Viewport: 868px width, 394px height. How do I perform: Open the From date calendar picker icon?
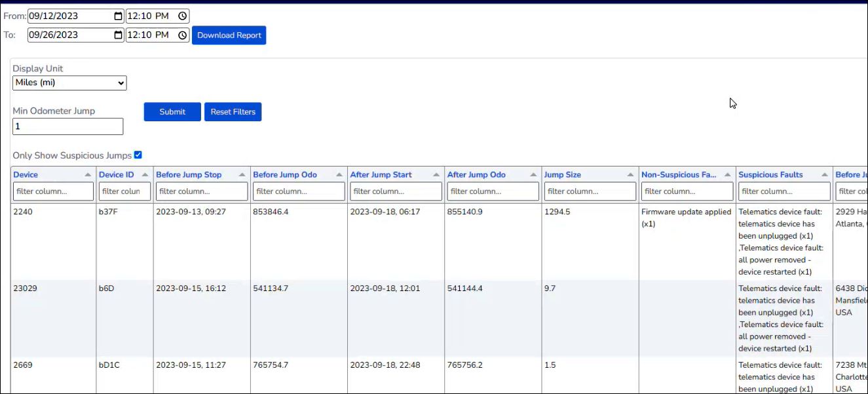(118, 16)
